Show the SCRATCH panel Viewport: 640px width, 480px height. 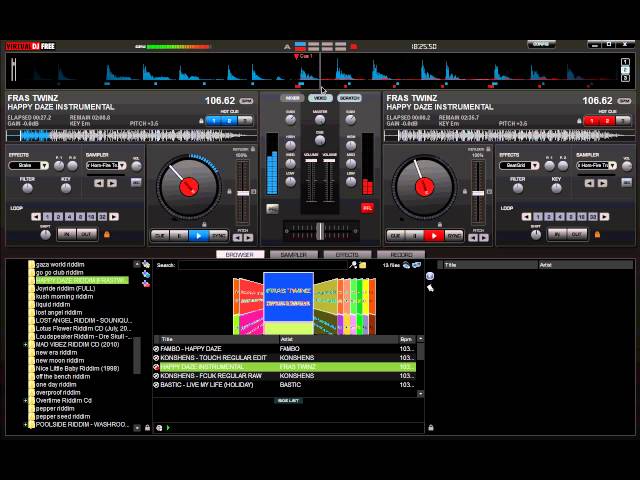click(x=349, y=98)
